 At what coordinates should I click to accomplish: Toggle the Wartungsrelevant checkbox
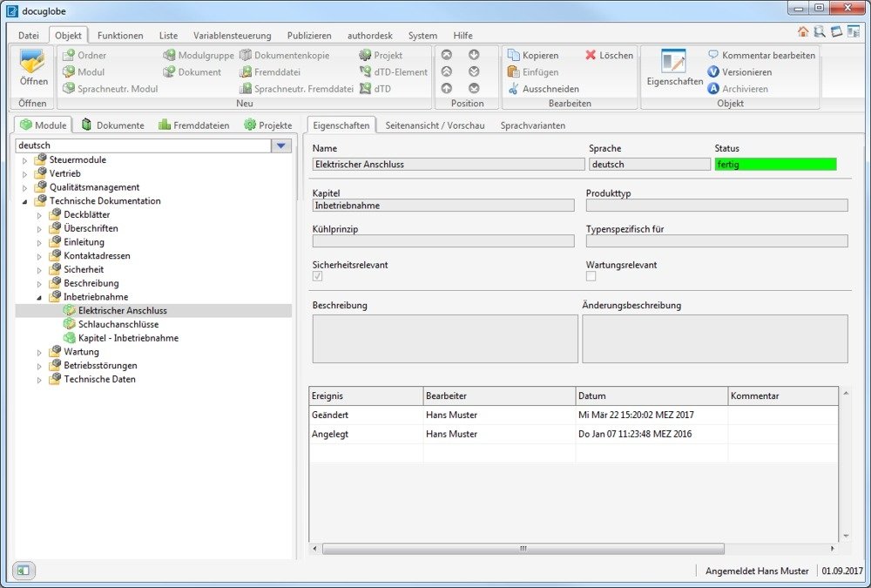coord(591,276)
